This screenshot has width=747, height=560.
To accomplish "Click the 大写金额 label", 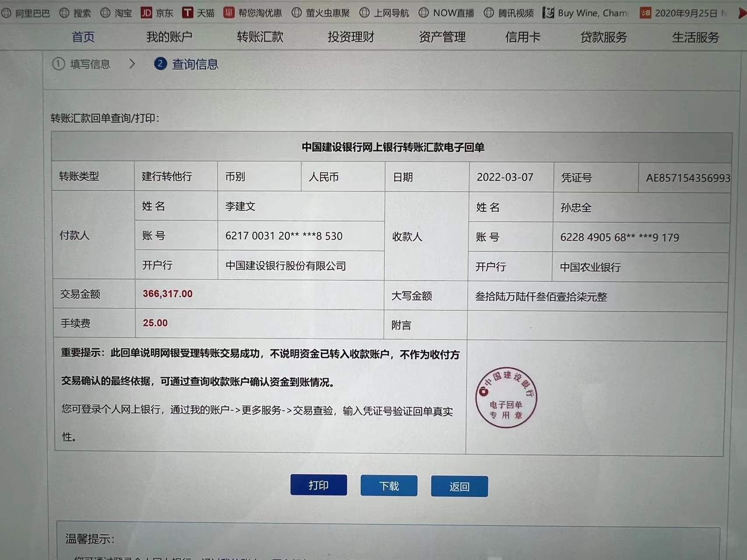I will (x=412, y=296).
